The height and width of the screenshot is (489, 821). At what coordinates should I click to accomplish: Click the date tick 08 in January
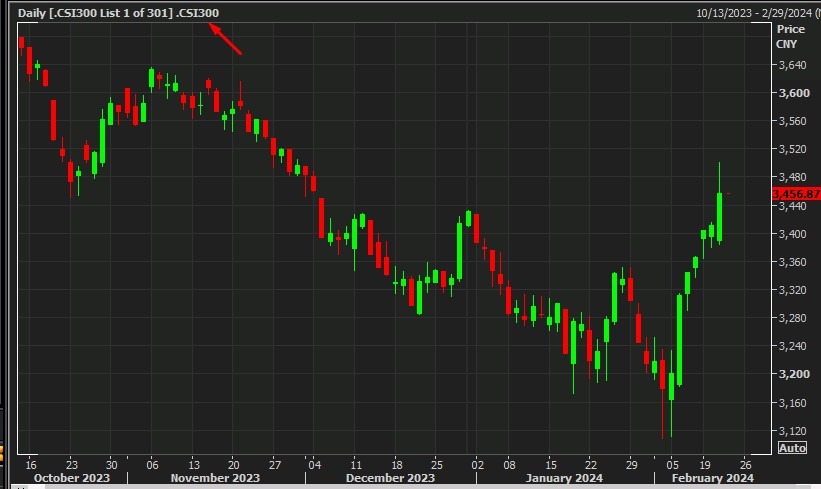click(509, 465)
